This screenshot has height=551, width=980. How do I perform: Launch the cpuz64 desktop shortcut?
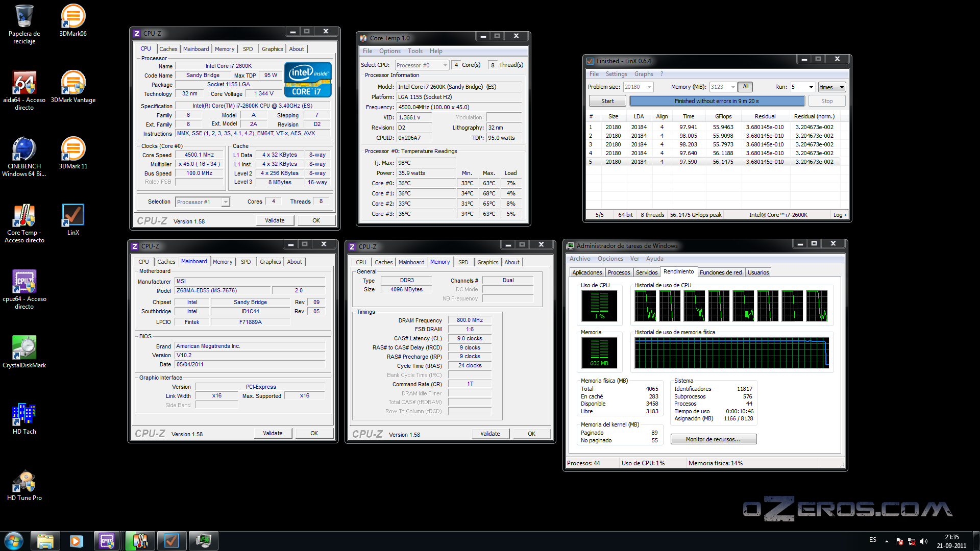point(24,289)
